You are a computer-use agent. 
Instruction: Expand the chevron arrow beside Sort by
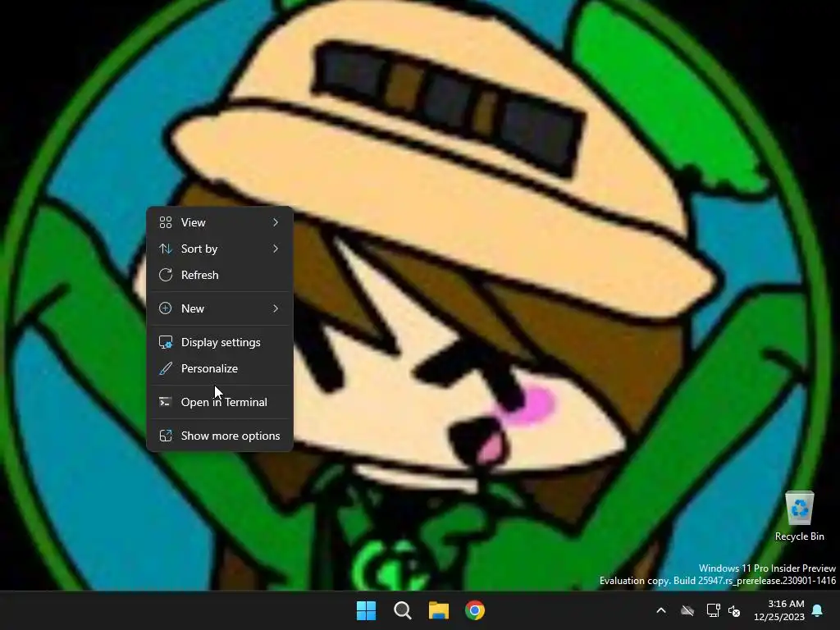coord(276,249)
